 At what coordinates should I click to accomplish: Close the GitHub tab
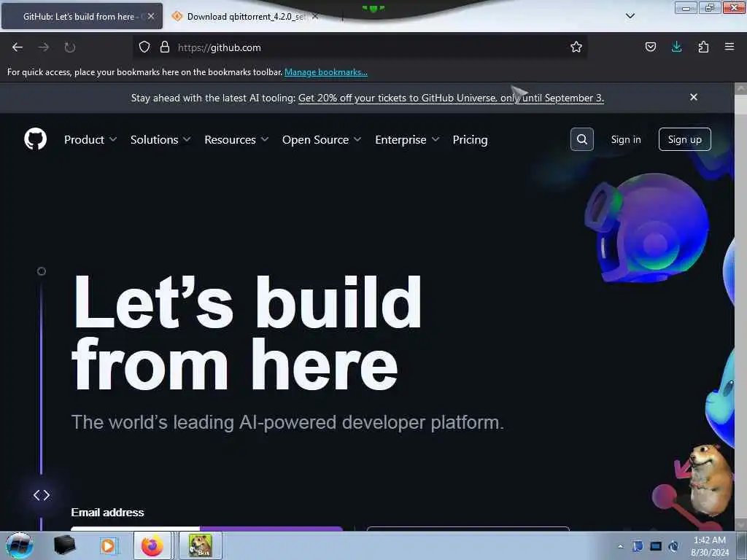point(151,16)
